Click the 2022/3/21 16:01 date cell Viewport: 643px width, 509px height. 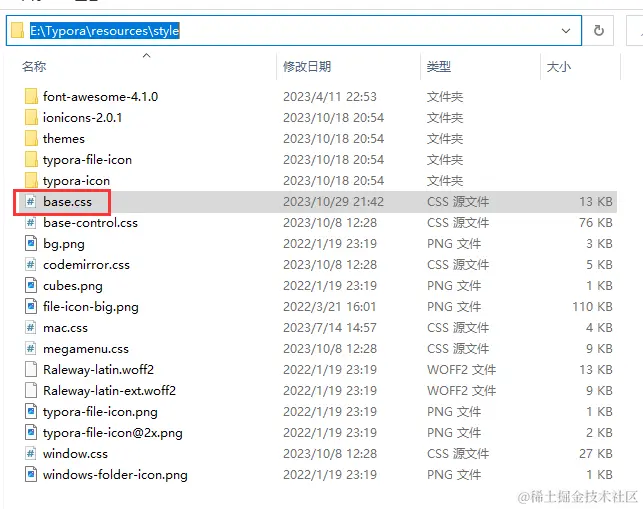coord(330,306)
